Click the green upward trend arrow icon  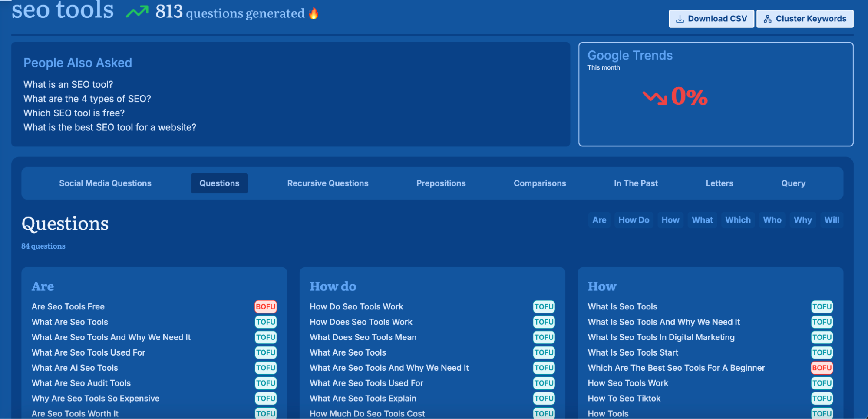tap(137, 12)
